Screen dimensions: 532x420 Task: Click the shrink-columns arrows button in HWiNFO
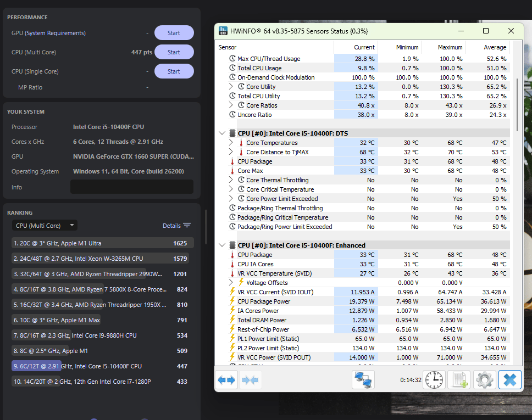click(250, 380)
